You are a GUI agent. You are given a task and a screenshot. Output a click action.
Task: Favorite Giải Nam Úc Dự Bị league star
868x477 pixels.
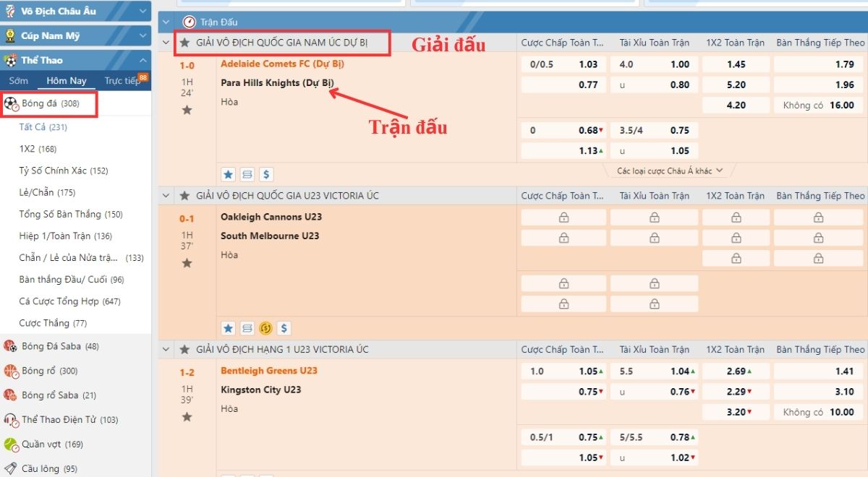pos(185,43)
